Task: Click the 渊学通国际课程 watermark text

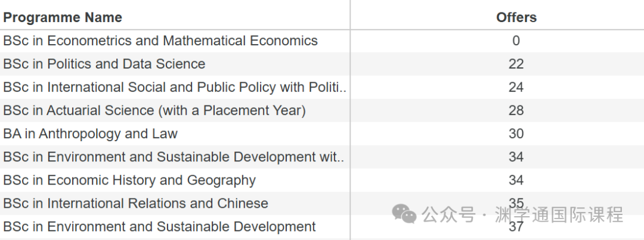Action: point(559,214)
